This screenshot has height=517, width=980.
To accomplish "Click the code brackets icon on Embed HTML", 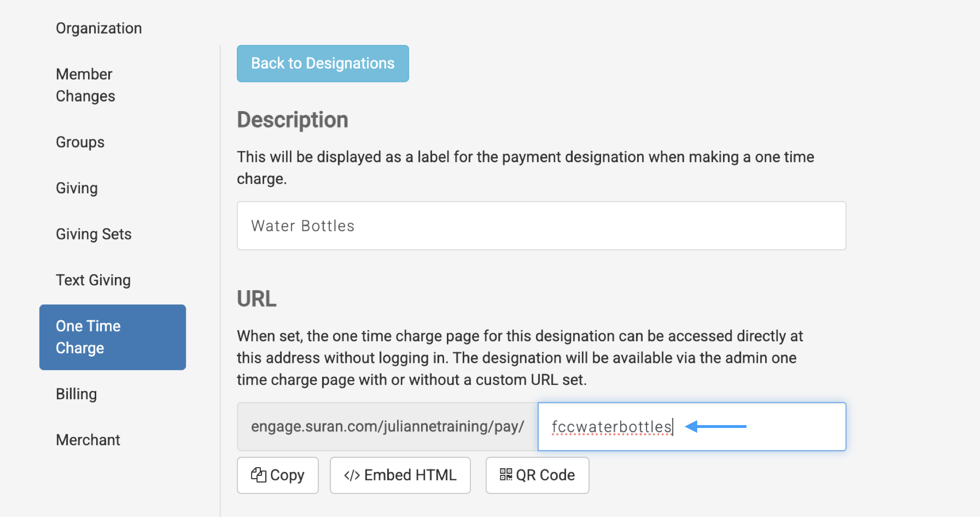I will 351,475.
